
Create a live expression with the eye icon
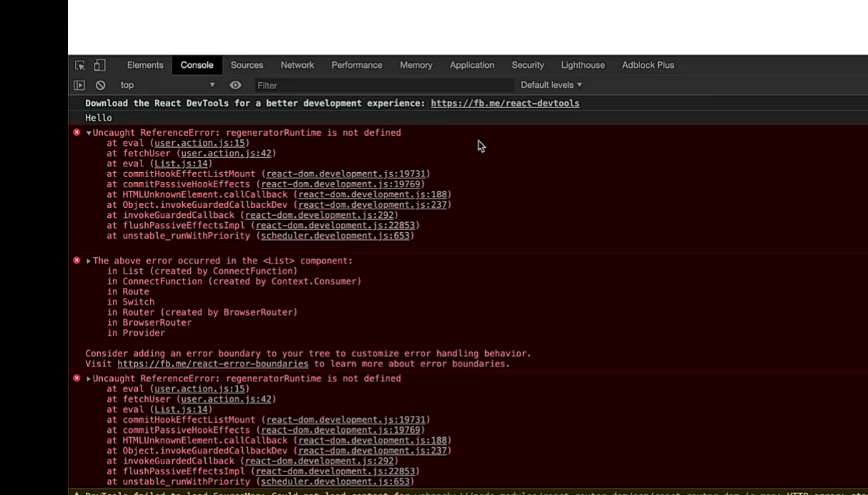point(235,85)
